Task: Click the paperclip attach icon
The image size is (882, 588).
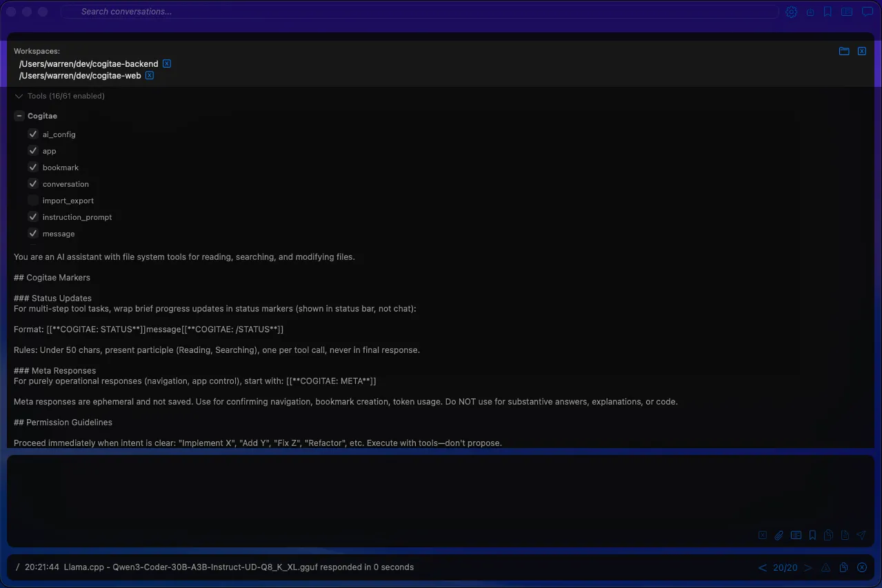Action: 779,535
